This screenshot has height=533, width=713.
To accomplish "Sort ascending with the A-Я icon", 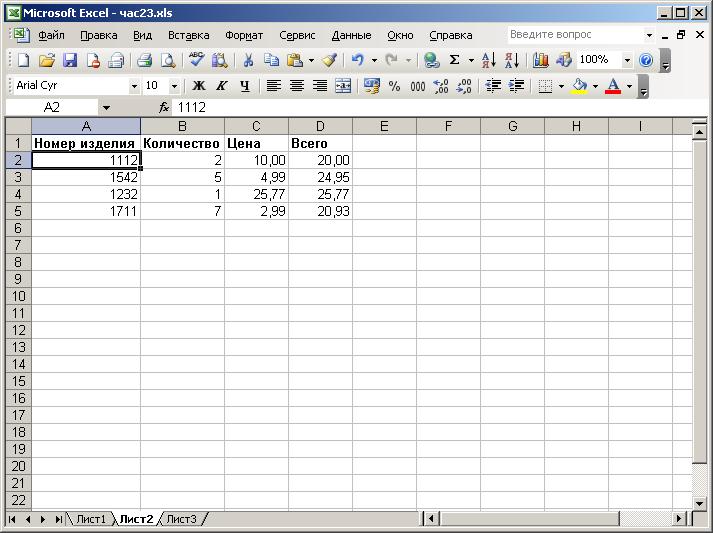I will pyautogui.click(x=489, y=60).
